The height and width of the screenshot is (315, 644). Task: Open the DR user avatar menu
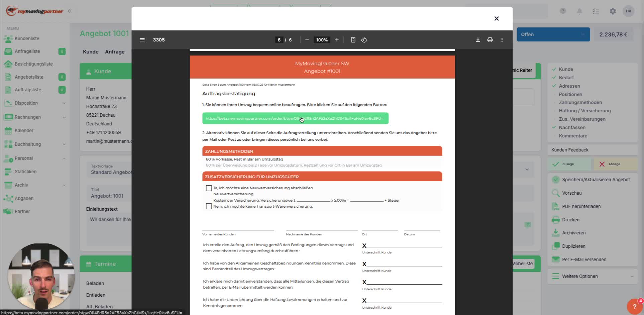point(629,11)
